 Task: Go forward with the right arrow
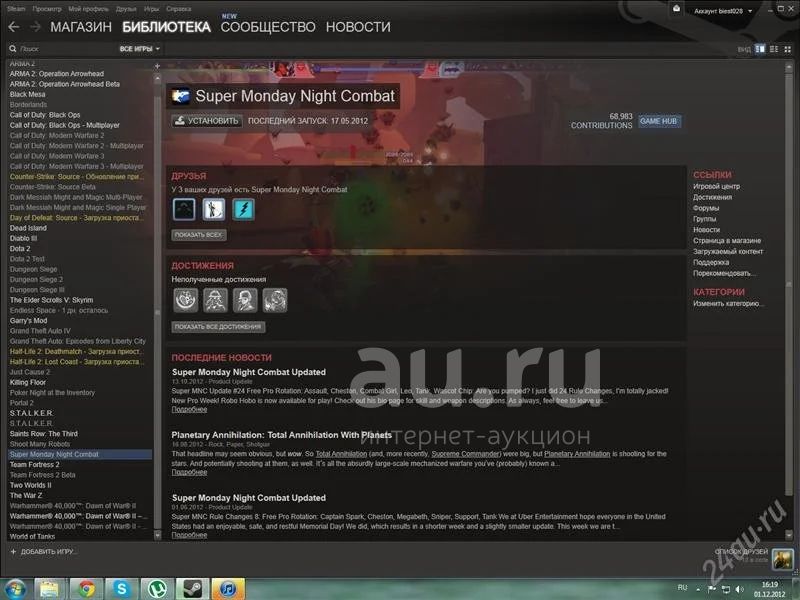35,27
